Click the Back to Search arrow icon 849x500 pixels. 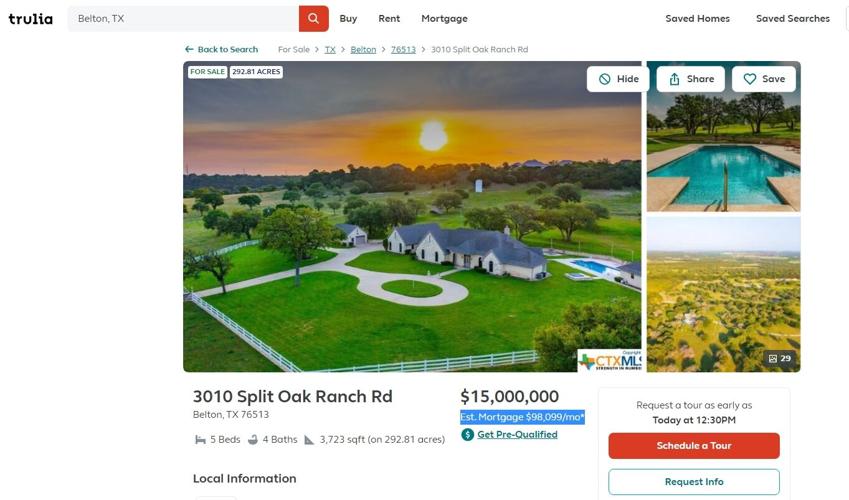[189, 49]
